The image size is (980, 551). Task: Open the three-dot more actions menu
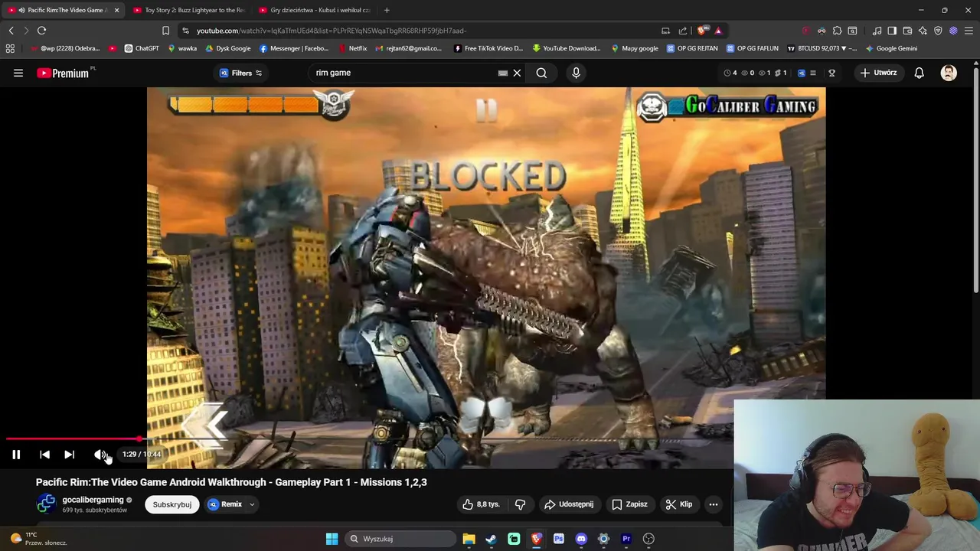click(x=713, y=504)
